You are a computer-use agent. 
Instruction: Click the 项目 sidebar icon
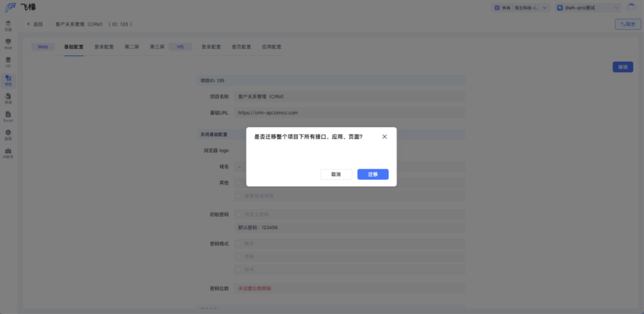click(8, 80)
